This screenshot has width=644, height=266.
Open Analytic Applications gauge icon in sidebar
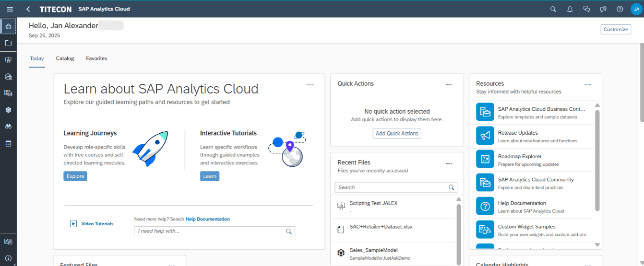(8, 77)
